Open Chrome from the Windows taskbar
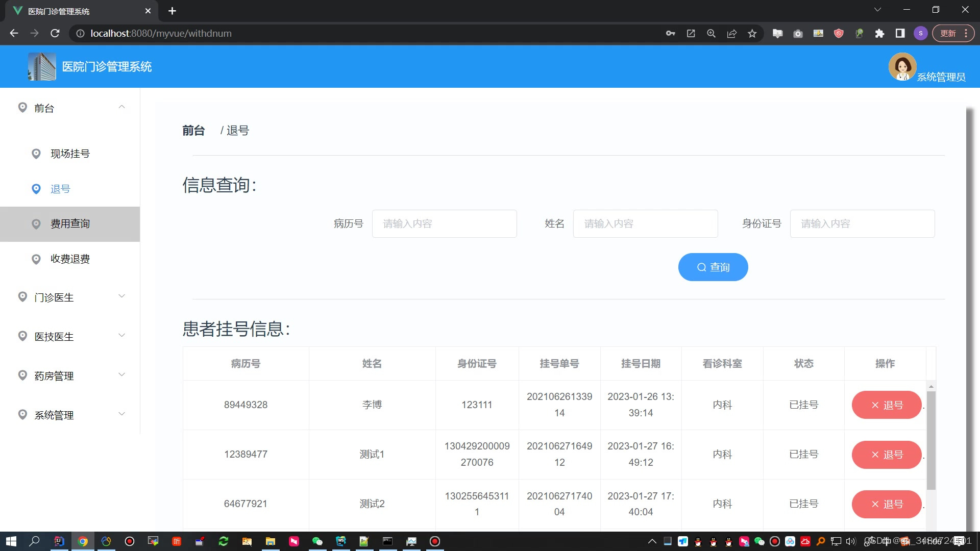This screenshot has height=551, width=980. tap(83, 541)
